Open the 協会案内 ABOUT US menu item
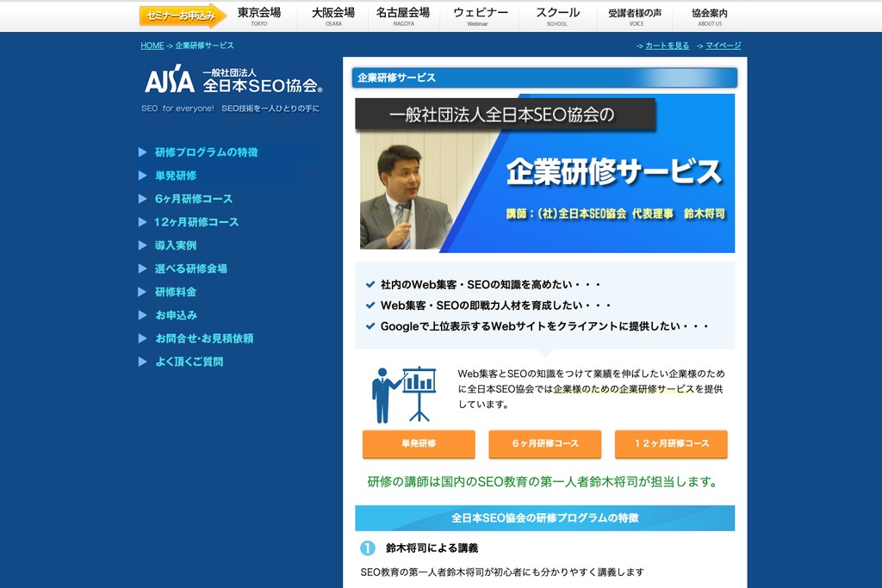Screen dimensions: 882x588 pos(710,16)
